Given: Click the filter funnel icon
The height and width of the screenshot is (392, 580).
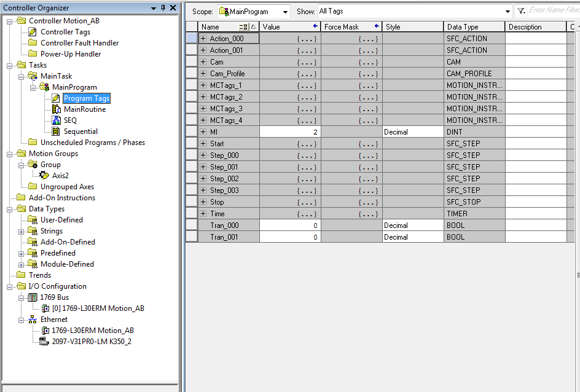Looking at the screenshot, I should (x=521, y=11).
